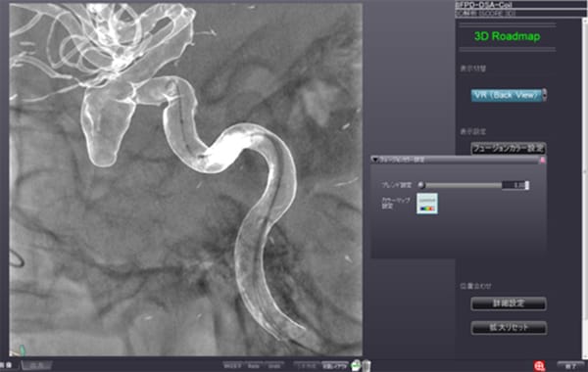Click the green save icon beside trash

coord(357,365)
